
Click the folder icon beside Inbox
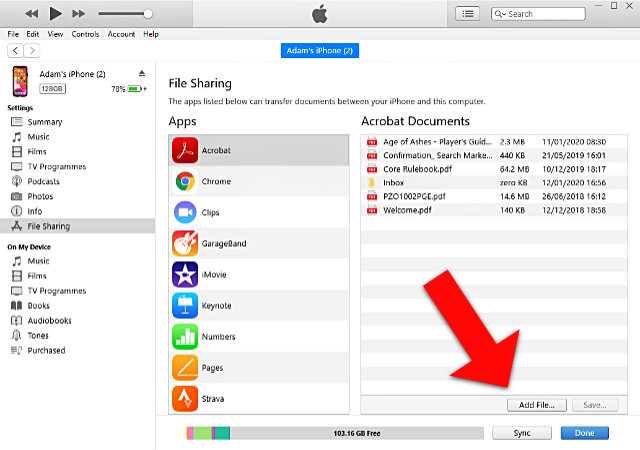(x=371, y=183)
